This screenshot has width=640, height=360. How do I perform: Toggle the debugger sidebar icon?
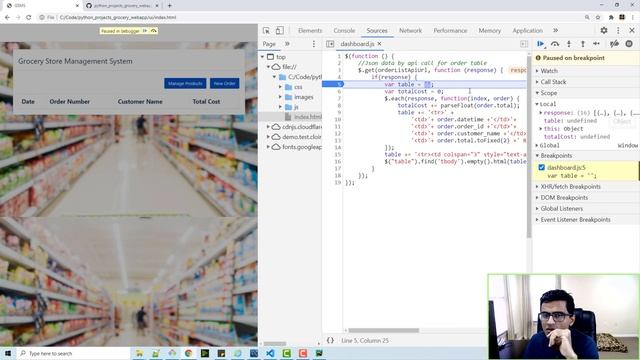[524, 44]
